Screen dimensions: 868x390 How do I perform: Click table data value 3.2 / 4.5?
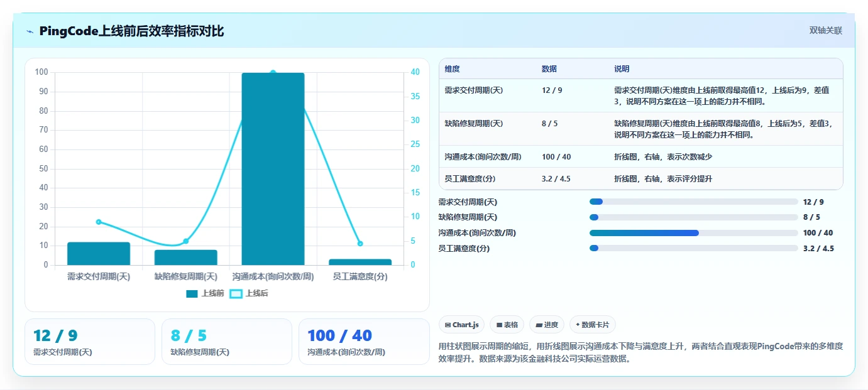tap(556, 179)
